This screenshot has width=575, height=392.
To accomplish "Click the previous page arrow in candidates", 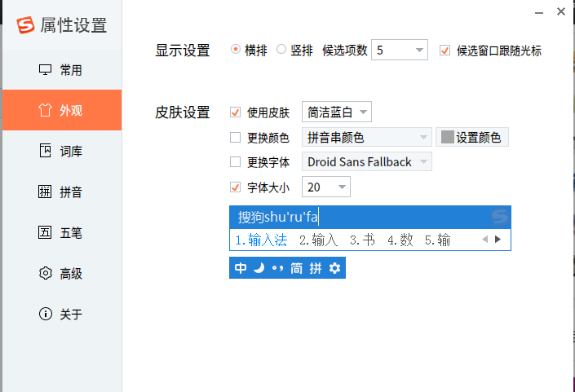I will (x=484, y=240).
